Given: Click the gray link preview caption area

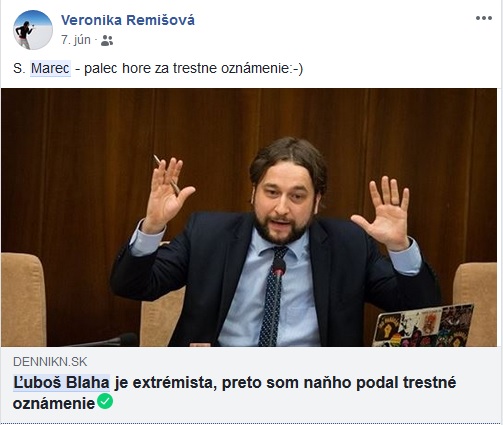Looking at the screenshot, I should [249, 384].
